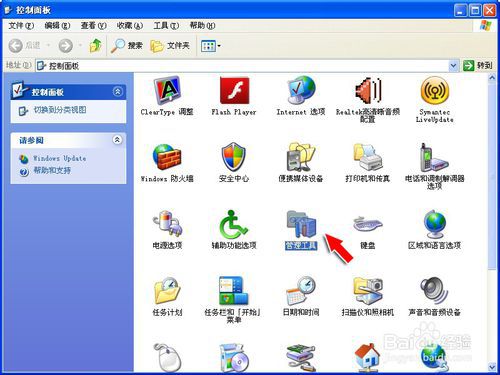Open the network house icon
Viewport: 500px width, 375px height.
368,357
